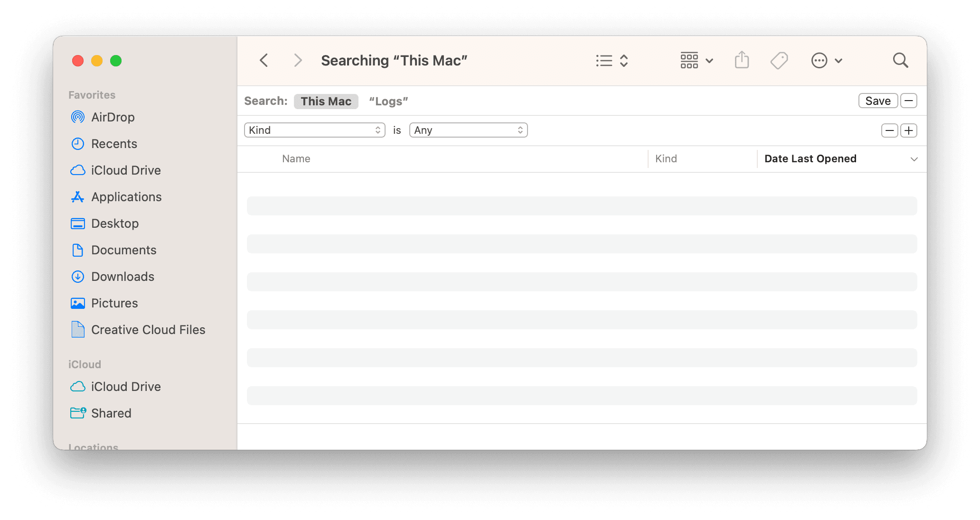Open the Kind criteria dropdown
980x520 pixels.
[x=314, y=130]
